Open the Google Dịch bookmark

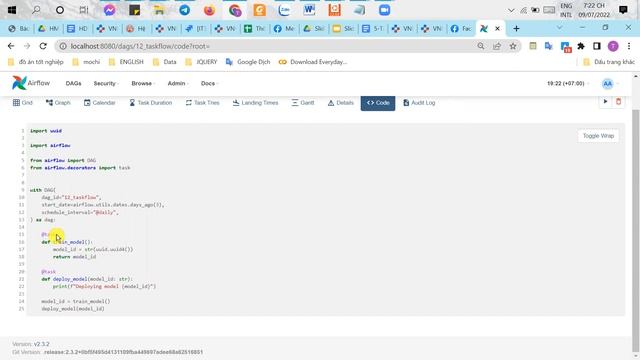(248, 62)
